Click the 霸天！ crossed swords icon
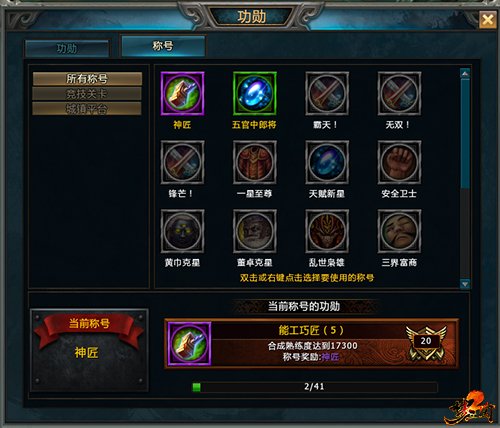 [327, 94]
